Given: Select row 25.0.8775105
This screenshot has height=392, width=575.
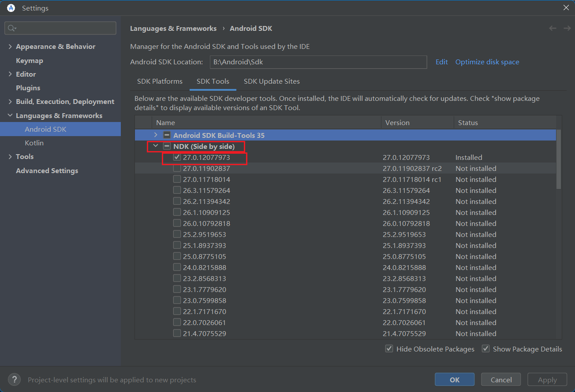Looking at the screenshot, I should [x=346, y=256].
